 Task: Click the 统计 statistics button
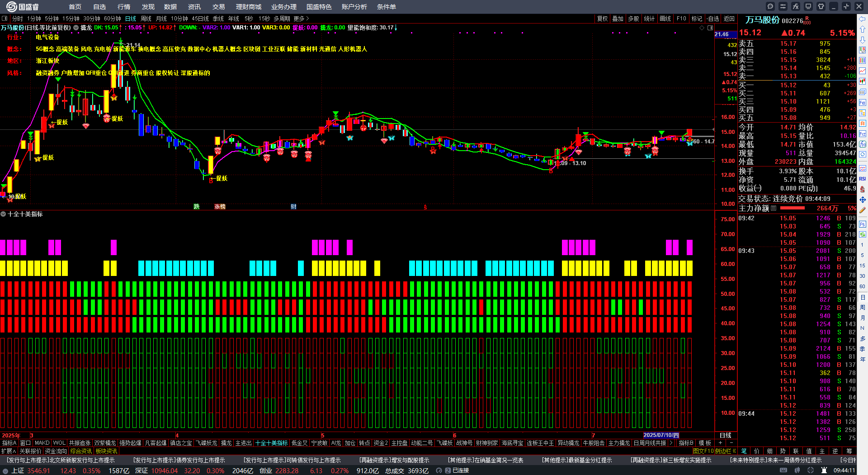(x=649, y=19)
